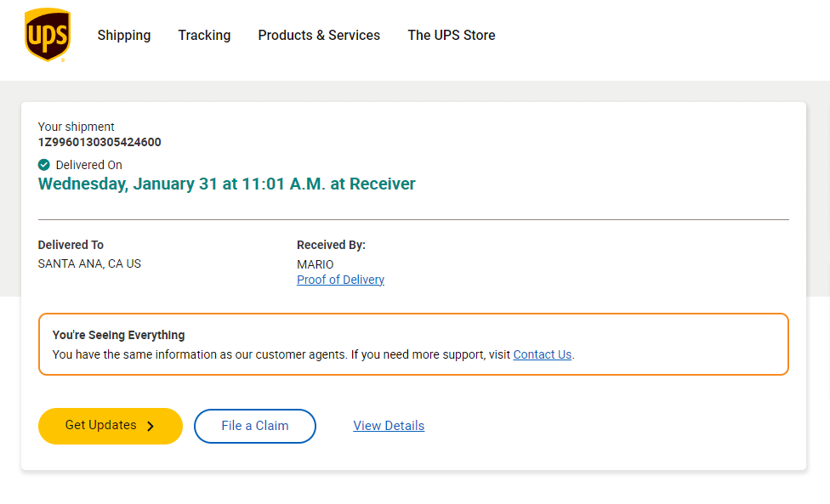This screenshot has height=504, width=830.
Task: Click the receiver name MARIO
Action: [315, 264]
